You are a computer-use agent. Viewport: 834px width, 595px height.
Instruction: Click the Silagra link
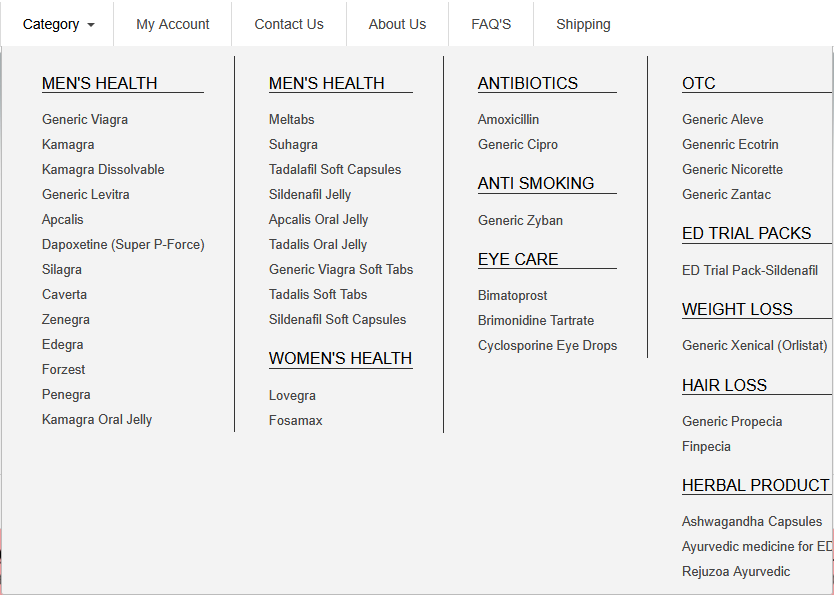click(x=62, y=270)
